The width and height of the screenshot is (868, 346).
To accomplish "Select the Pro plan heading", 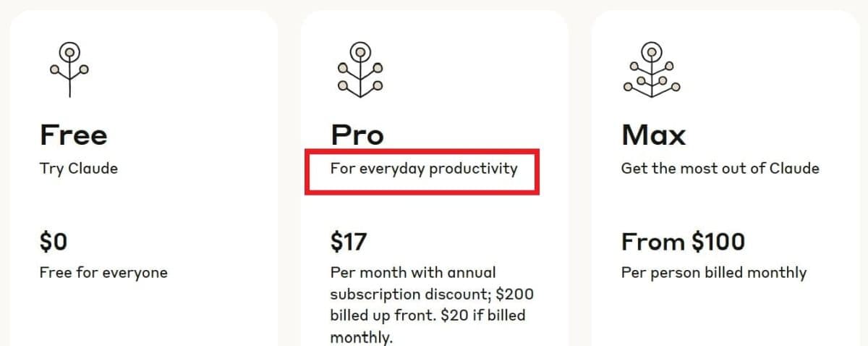I will 357,135.
